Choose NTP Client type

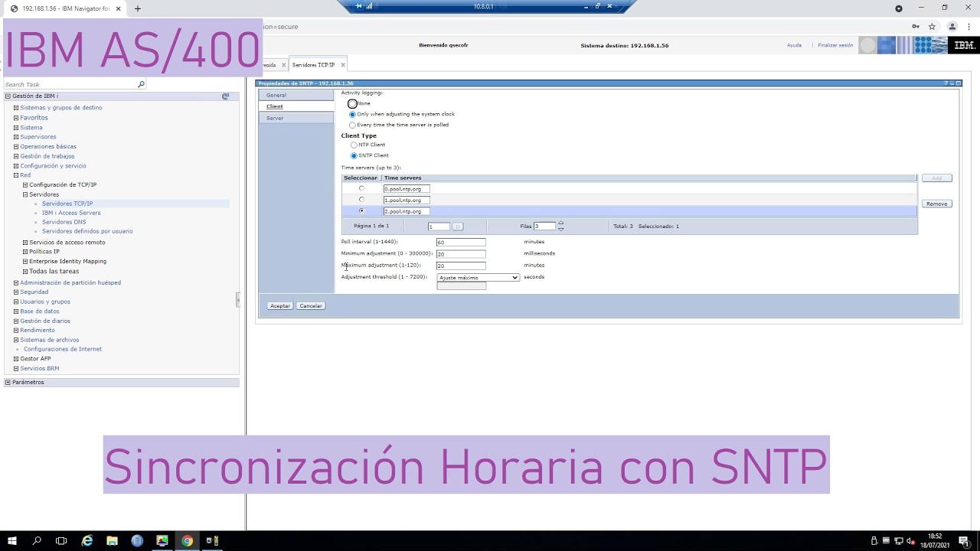354,145
